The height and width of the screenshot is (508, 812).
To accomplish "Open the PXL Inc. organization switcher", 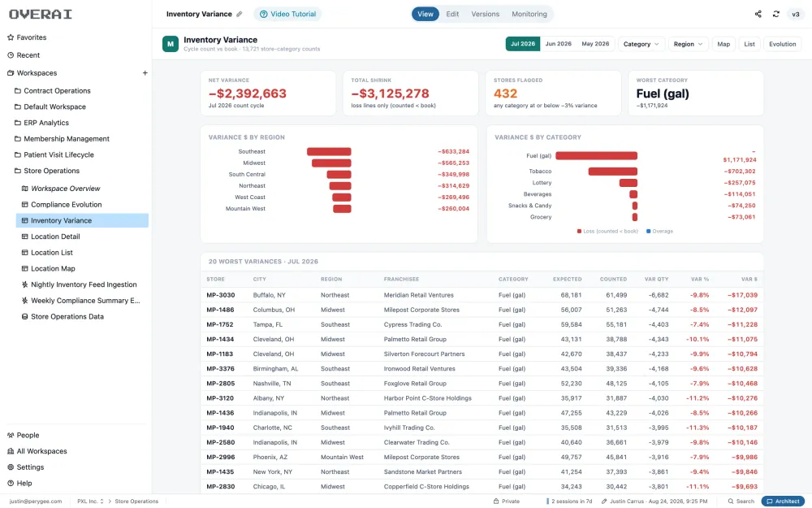I will (90, 501).
